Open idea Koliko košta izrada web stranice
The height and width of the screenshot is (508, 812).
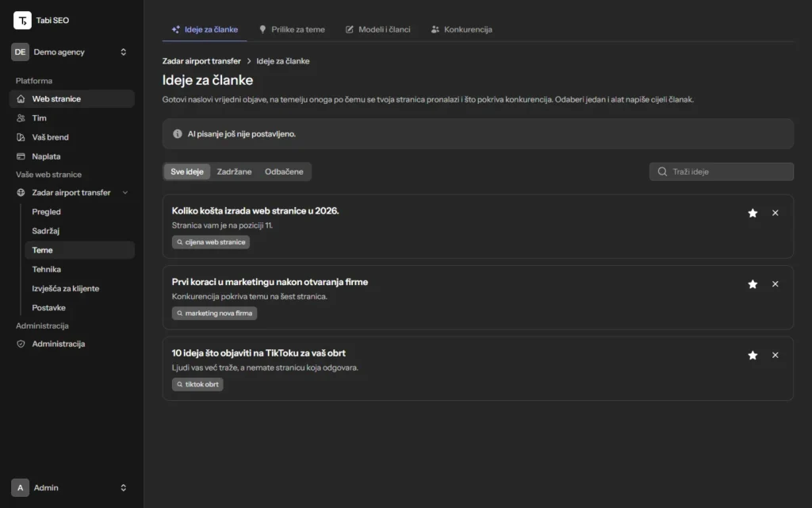click(255, 211)
